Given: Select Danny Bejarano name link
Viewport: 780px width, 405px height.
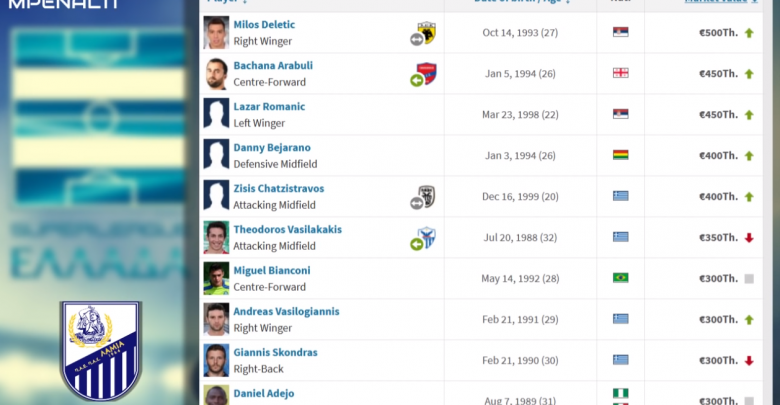Looking at the screenshot, I should click(272, 147).
